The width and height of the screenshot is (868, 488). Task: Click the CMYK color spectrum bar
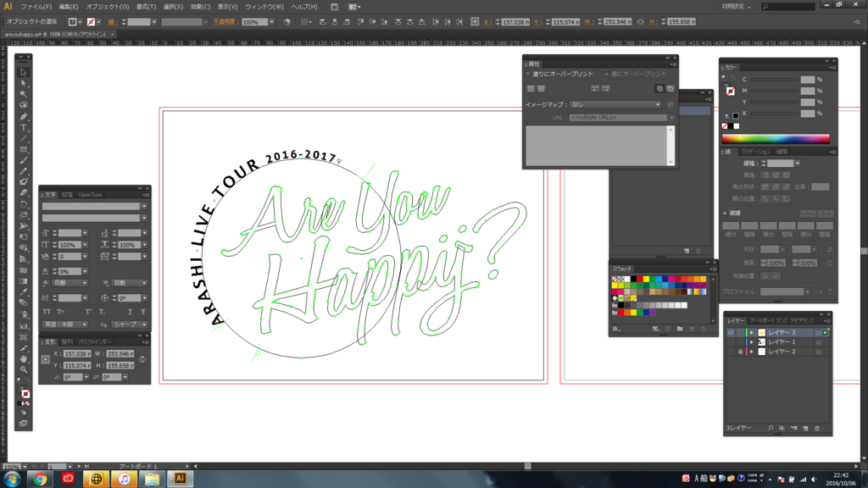point(776,138)
